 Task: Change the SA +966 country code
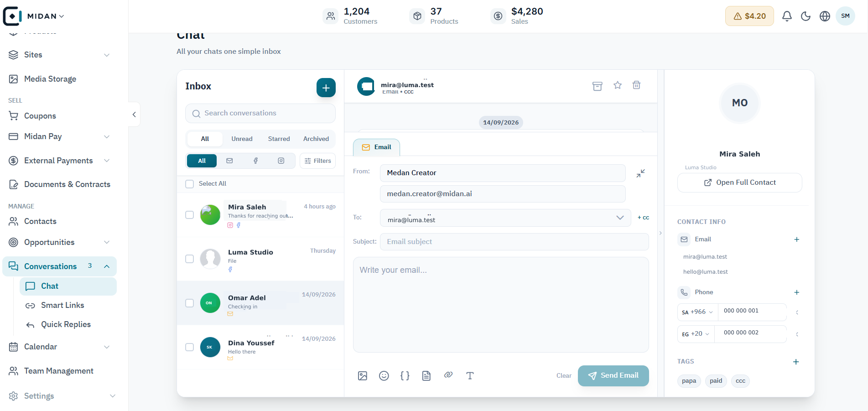coord(697,312)
